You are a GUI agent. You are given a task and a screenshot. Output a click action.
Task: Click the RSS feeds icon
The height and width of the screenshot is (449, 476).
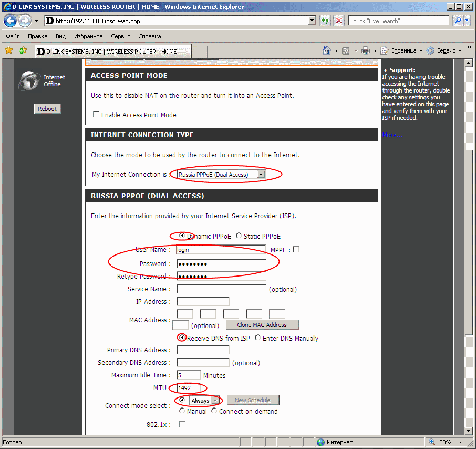[x=346, y=50]
